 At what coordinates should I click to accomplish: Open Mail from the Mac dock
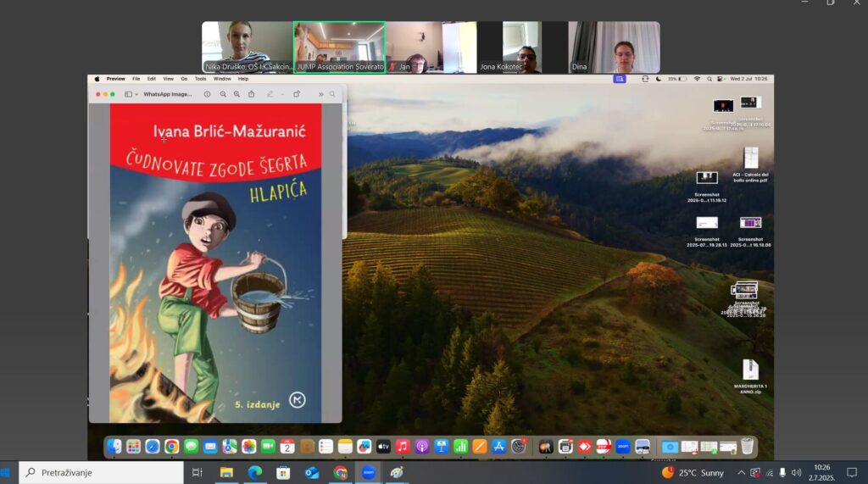[210, 447]
